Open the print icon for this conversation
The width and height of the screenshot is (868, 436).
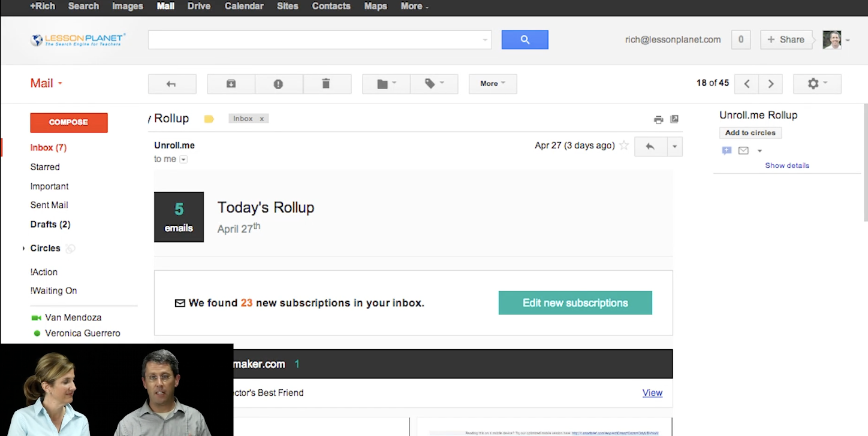coord(658,119)
